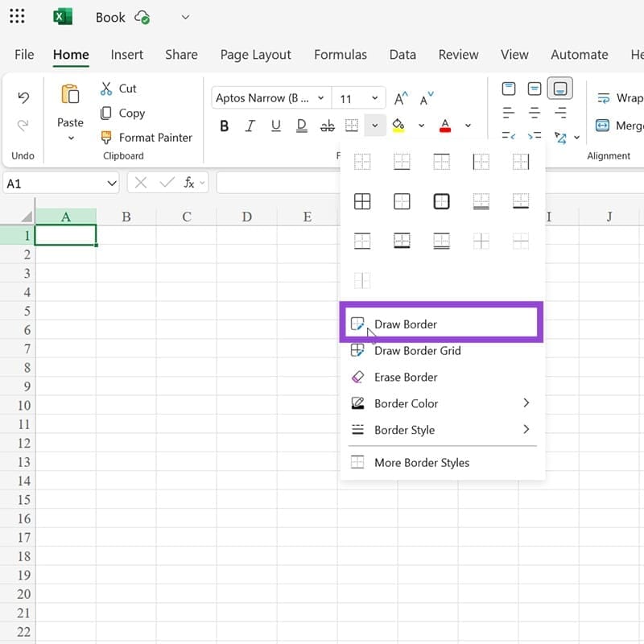Center text horizontally

click(x=535, y=112)
